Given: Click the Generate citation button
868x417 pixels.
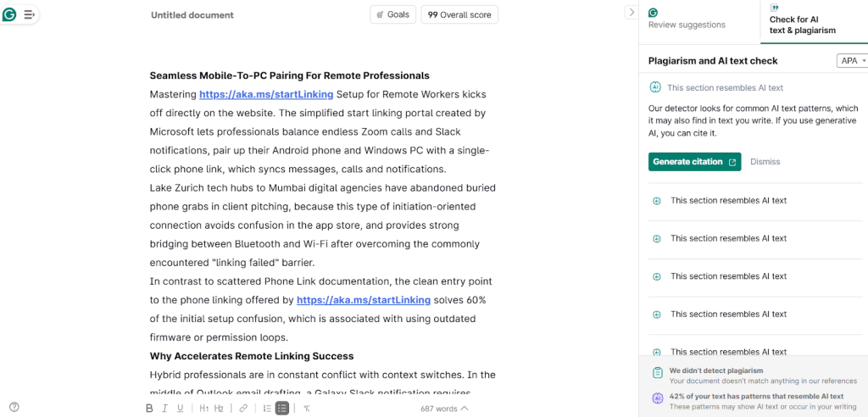Looking at the screenshot, I should point(694,162).
